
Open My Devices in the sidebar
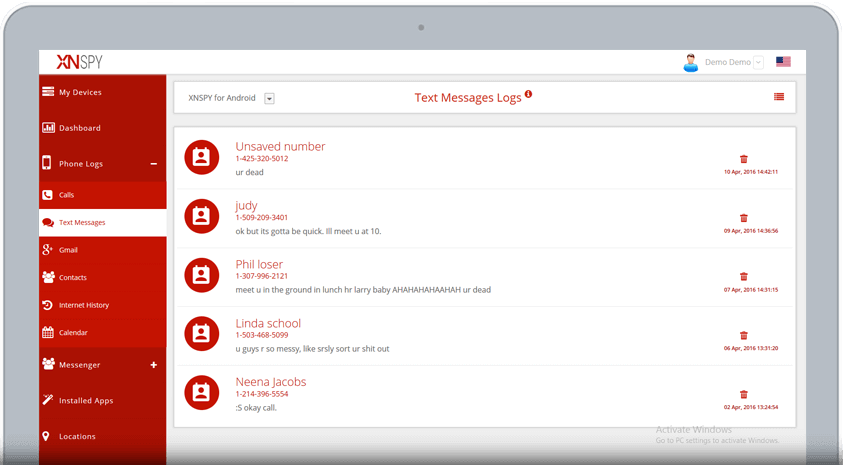pos(80,92)
